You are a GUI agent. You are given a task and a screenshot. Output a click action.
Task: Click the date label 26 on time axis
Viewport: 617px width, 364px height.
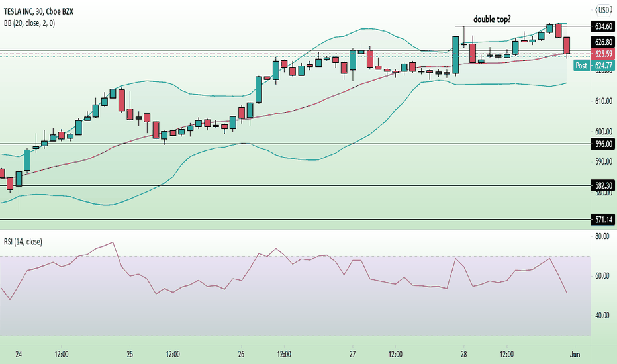241,354
